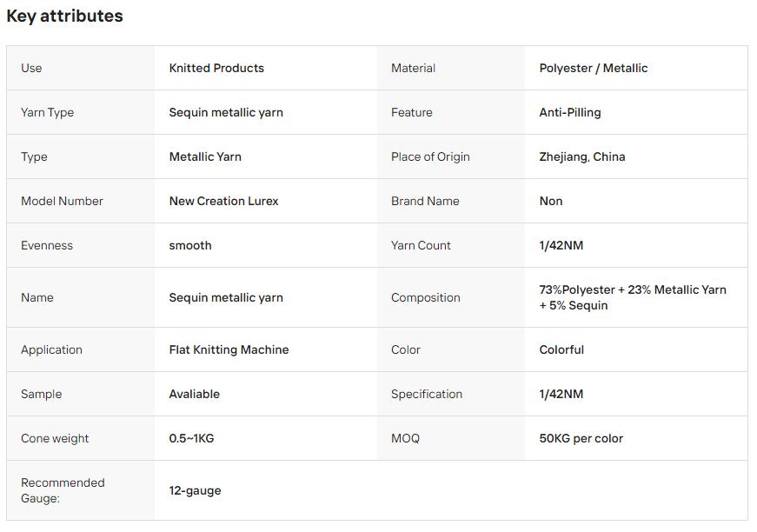Click the Zhejiang, China origin value
Viewport: 757px width, 532px height.
[581, 156]
